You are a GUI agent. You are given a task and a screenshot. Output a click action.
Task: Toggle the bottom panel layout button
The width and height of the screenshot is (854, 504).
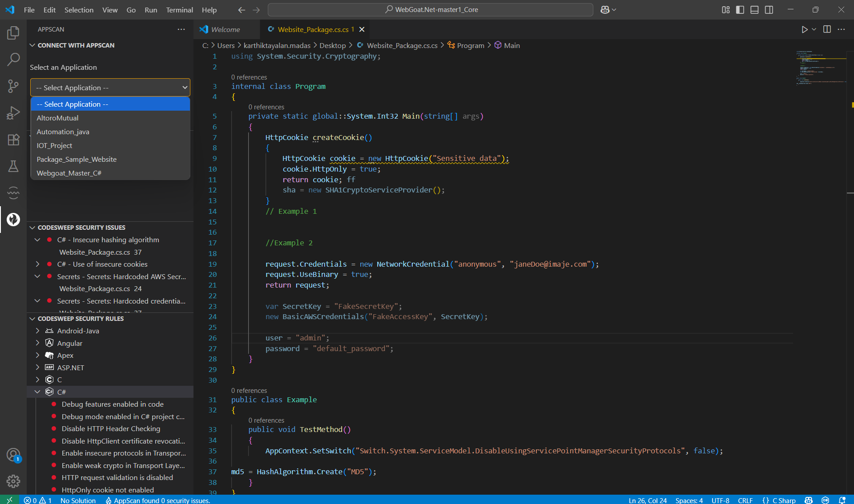pyautogui.click(x=754, y=10)
